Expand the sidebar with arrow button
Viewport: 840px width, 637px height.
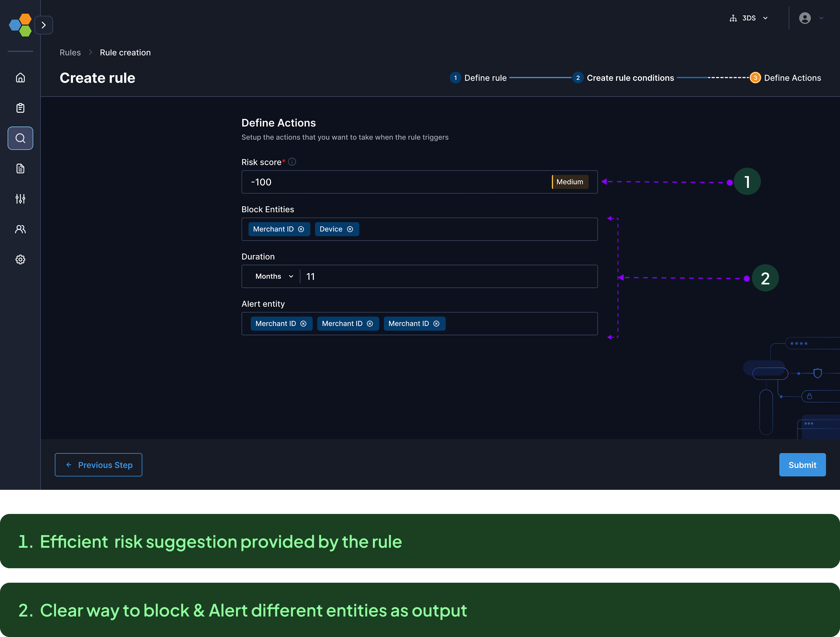tap(44, 25)
